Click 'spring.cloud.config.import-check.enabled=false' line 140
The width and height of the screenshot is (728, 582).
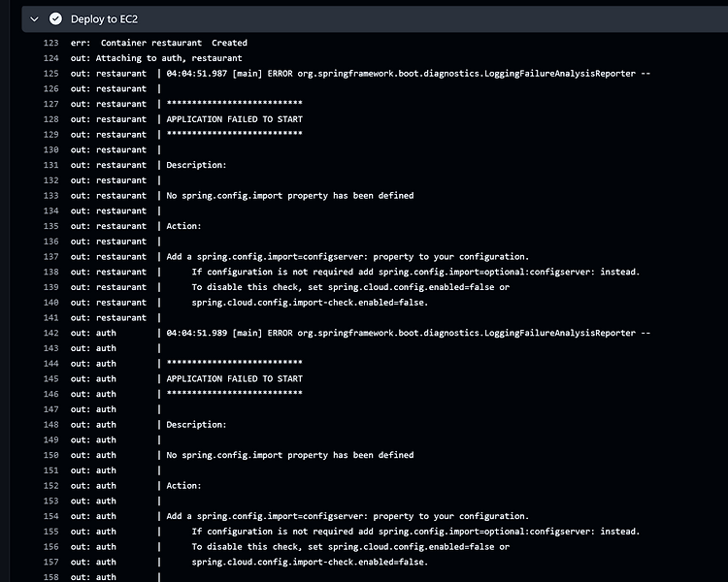tap(311, 303)
